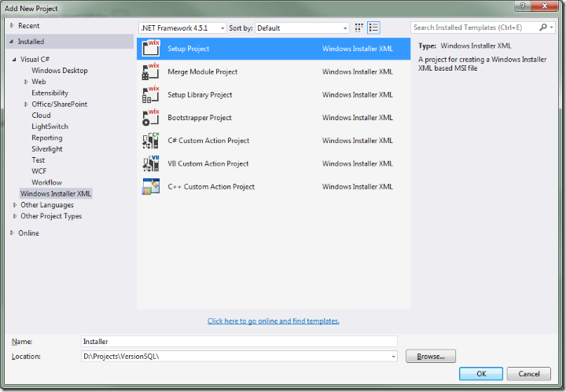The image size is (566, 392).
Task: Select Reporting category
Action: [x=47, y=137]
